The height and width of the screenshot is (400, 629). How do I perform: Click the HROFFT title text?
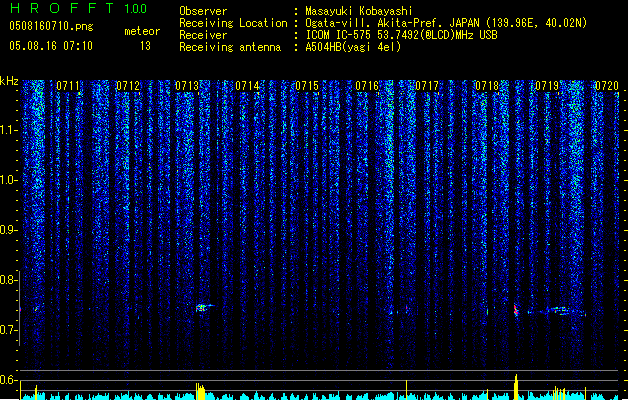61,8
